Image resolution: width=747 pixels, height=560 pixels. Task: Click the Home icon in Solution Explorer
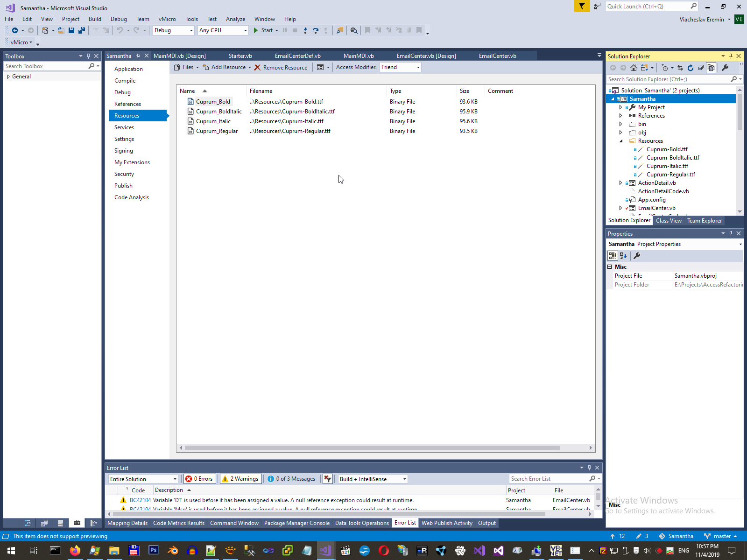tap(634, 68)
